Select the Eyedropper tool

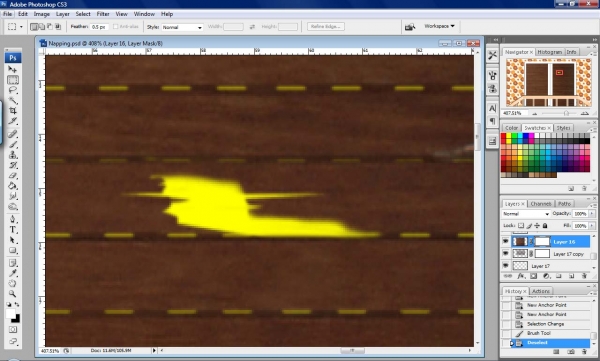tap(13, 273)
